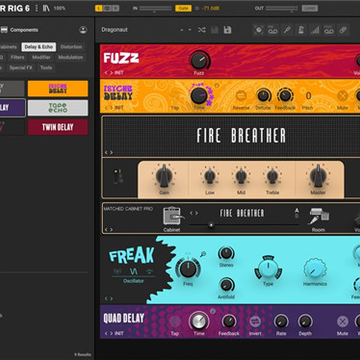Toggle Mute on Quad Delay

click(x=343, y=322)
